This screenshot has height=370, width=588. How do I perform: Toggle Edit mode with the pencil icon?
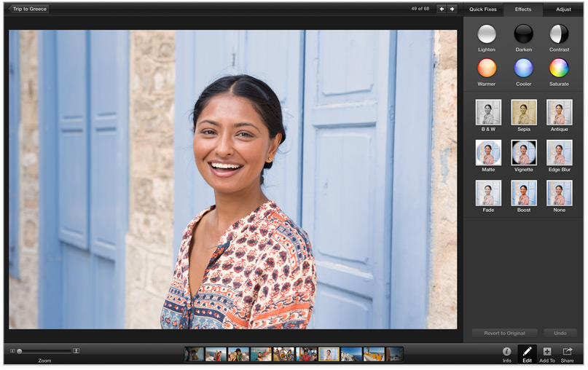point(527,352)
